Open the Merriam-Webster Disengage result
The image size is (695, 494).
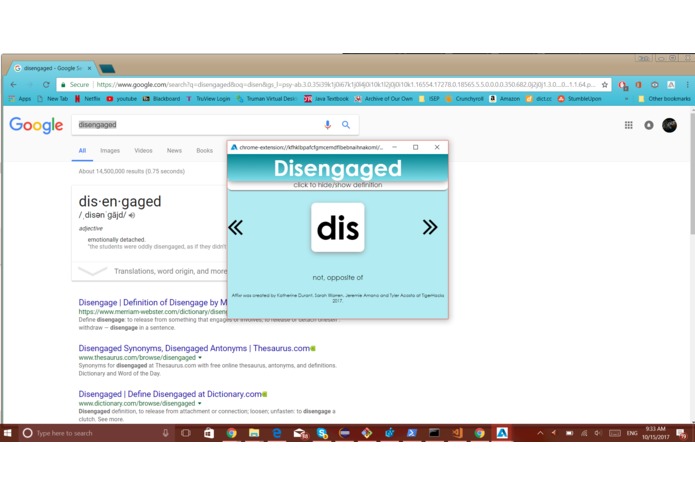click(153, 303)
